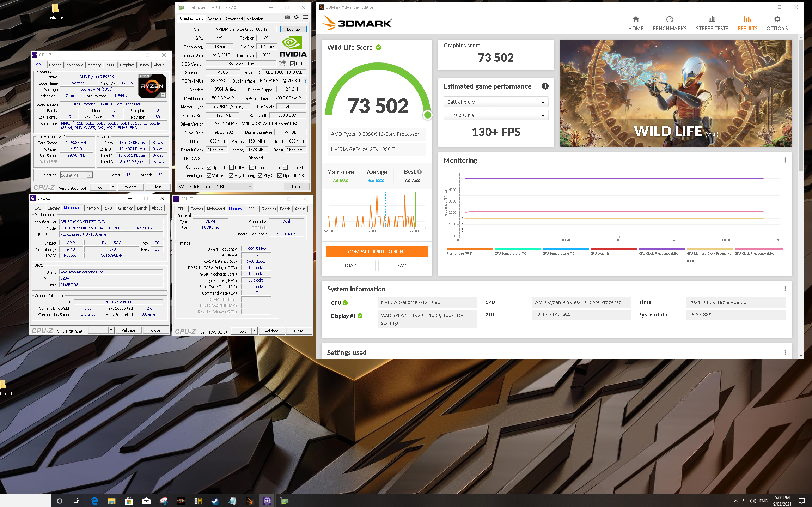This screenshot has height=507, width=812.
Task: Refresh GPU-Z data with refresh icon
Action: tap(296, 17)
